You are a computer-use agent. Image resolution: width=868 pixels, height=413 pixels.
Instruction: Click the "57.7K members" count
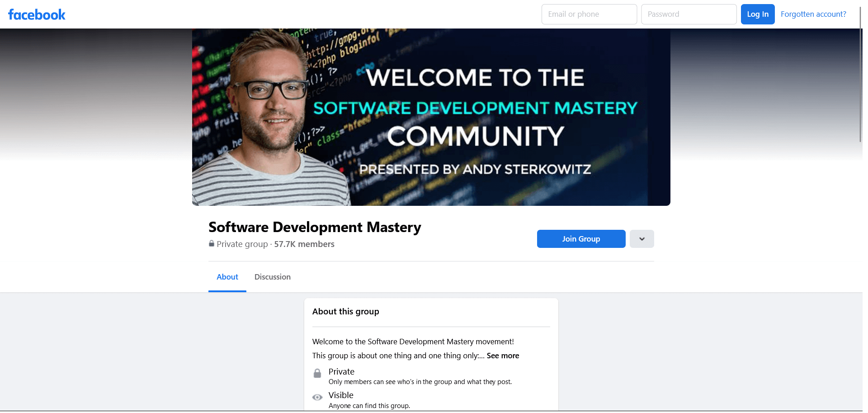(x=304, y=244)
